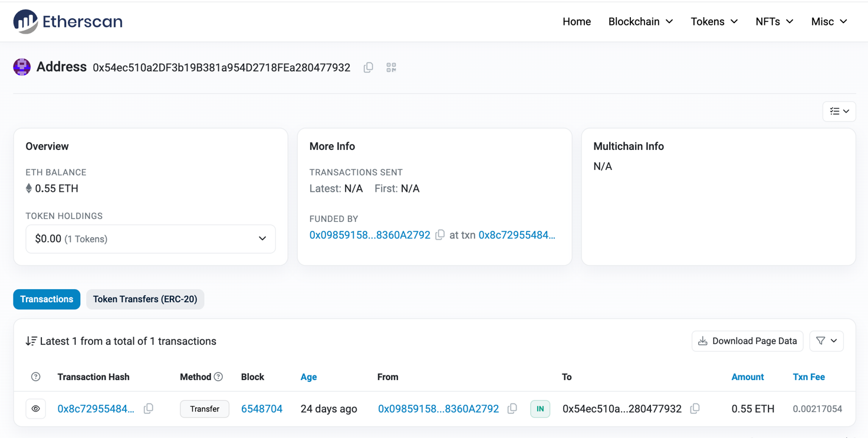Screen dimensions: 868x438
Task: Click the help icon in table header
Action: [36, 377]
